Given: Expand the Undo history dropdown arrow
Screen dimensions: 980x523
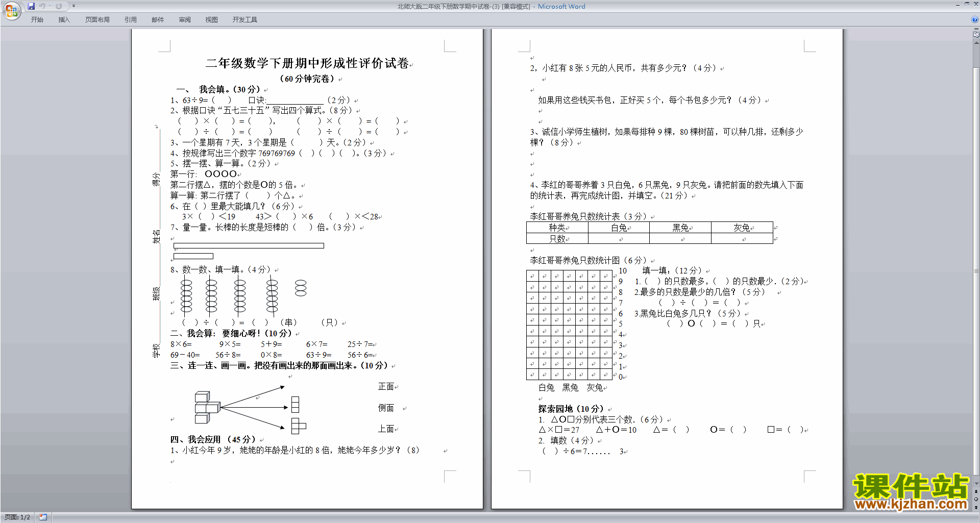Looking at the screenshot, I should (50, 6).
